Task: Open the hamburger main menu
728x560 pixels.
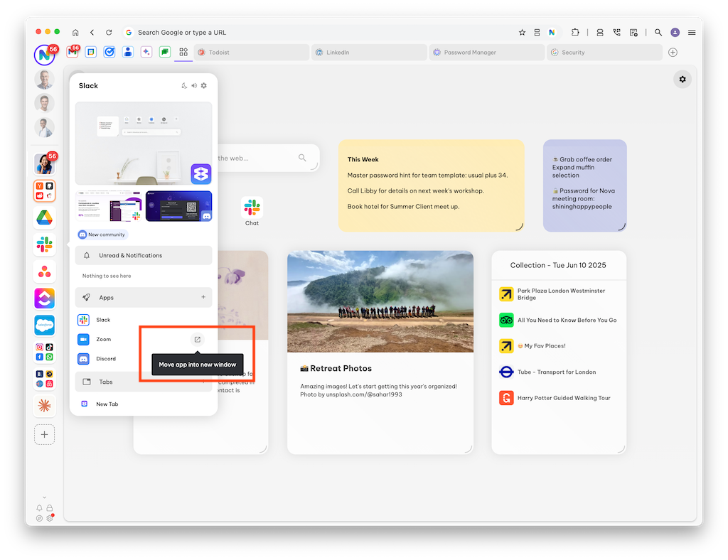Action: 692,33
